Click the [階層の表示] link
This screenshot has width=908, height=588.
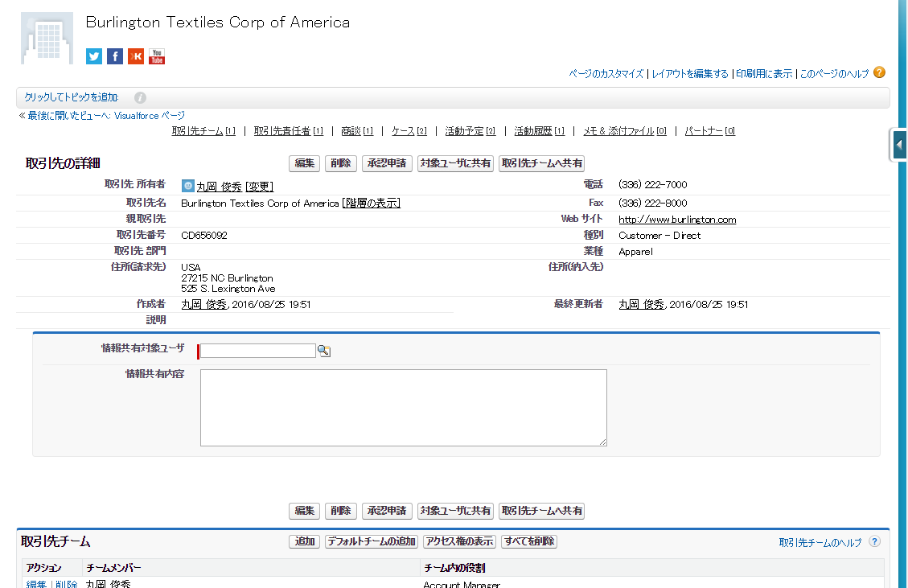372,204
